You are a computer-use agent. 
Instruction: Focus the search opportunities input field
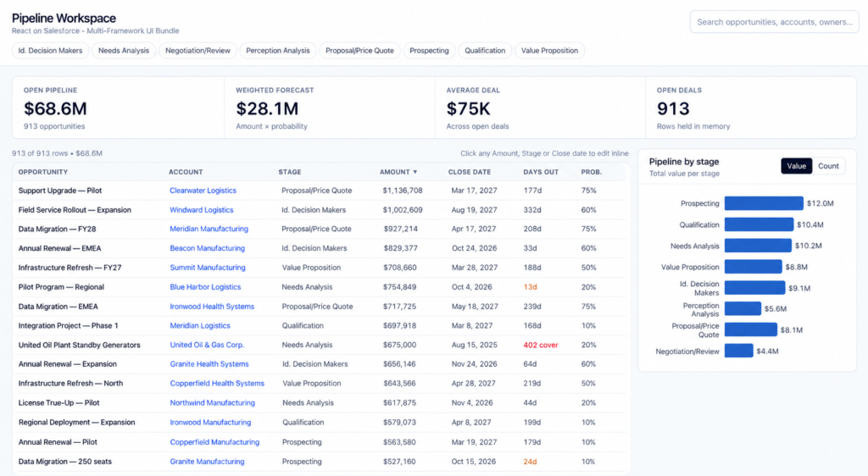pos(775,22)
